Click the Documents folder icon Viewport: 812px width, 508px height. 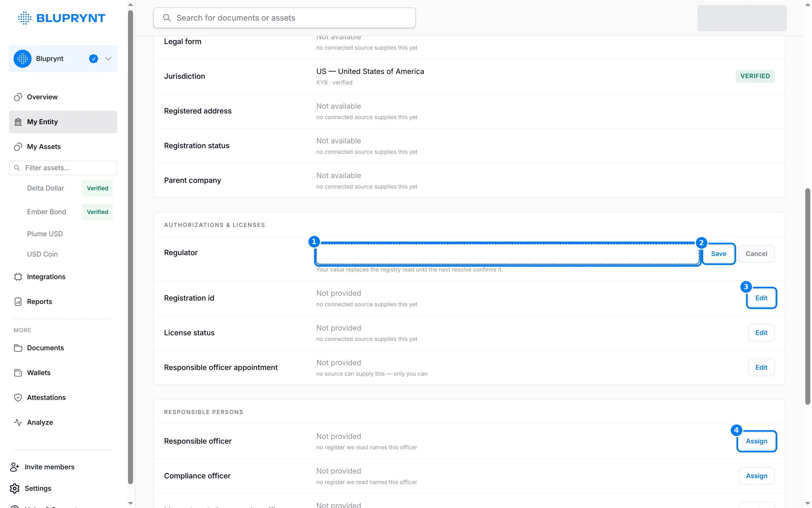point(18,348)
